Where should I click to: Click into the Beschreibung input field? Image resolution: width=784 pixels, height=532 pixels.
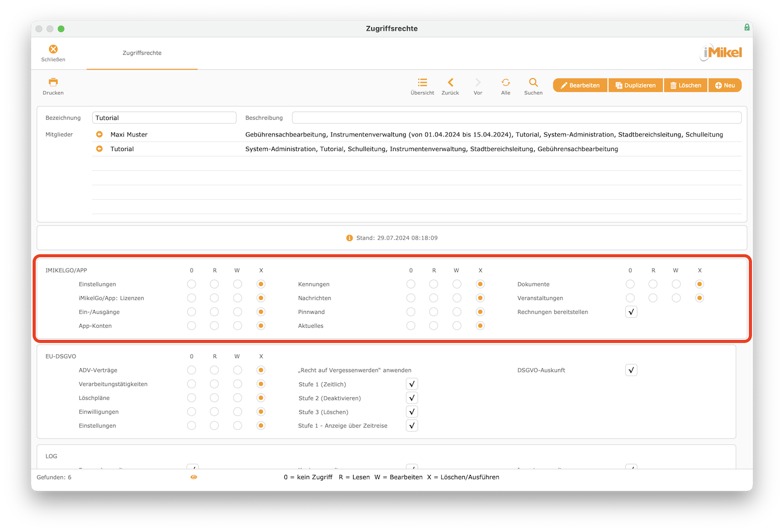tap(517, 118)
